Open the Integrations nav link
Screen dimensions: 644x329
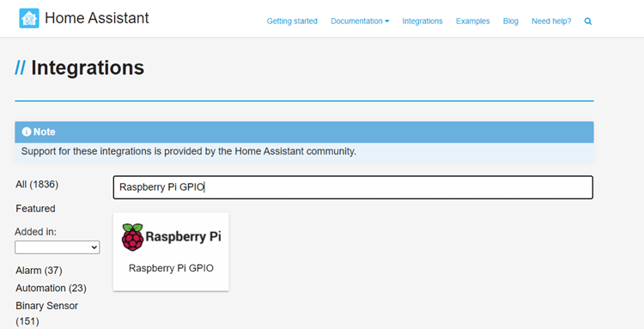click(x=422, y=21)
